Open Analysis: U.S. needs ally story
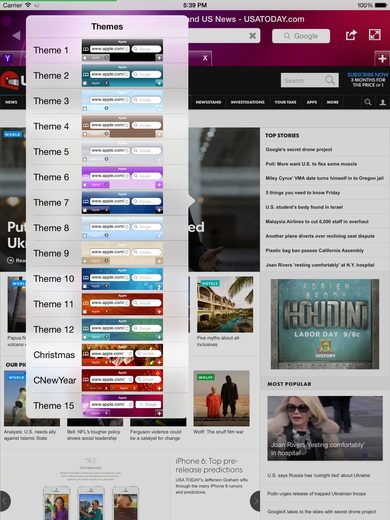 point(30,435)
